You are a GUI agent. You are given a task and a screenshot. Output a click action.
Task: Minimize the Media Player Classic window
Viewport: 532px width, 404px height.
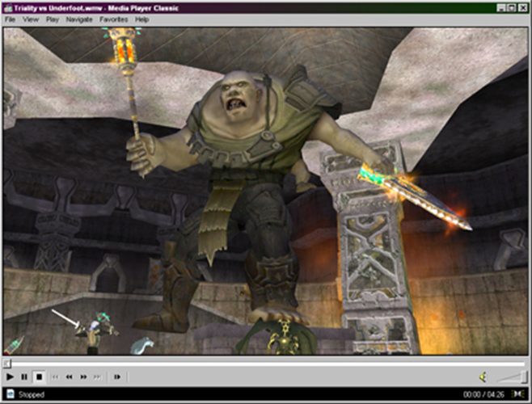click(501, 8)
